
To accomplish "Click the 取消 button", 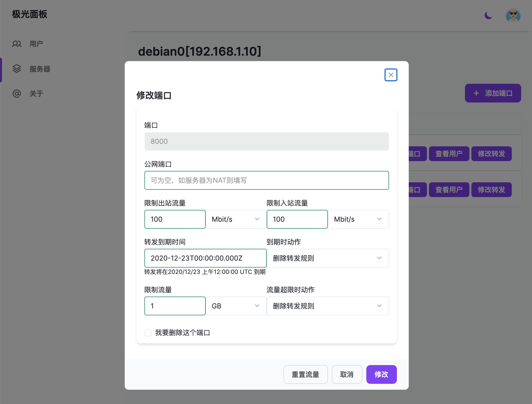I will 347,374.
